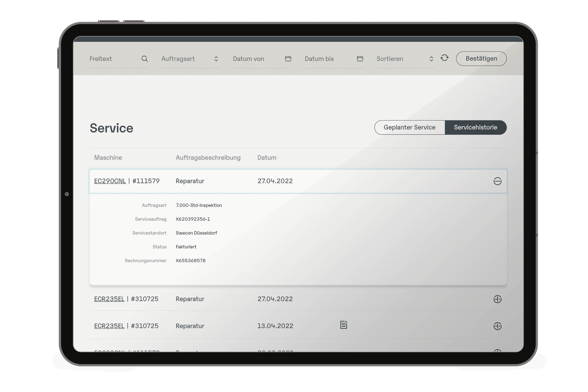Click the date 13.04.2022
This screenshot has height=392, width=588.
tap(275, 326)
